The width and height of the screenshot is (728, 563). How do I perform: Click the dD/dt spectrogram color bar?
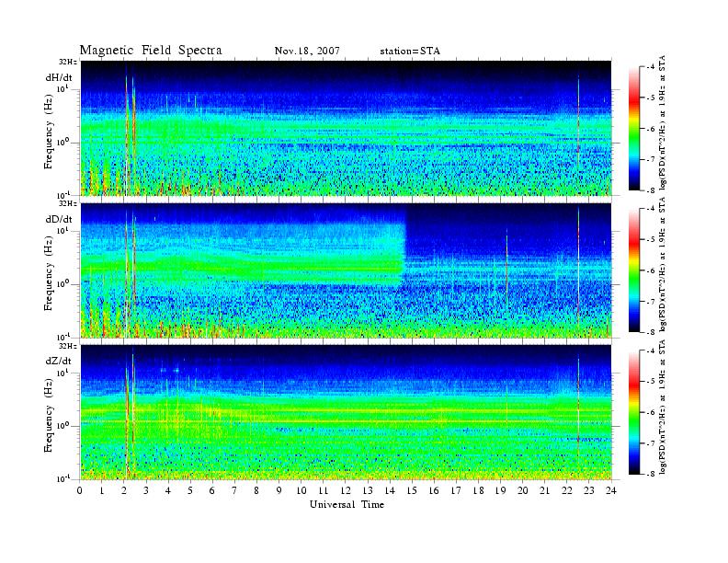pyautogui.click(x=633, y=270)
